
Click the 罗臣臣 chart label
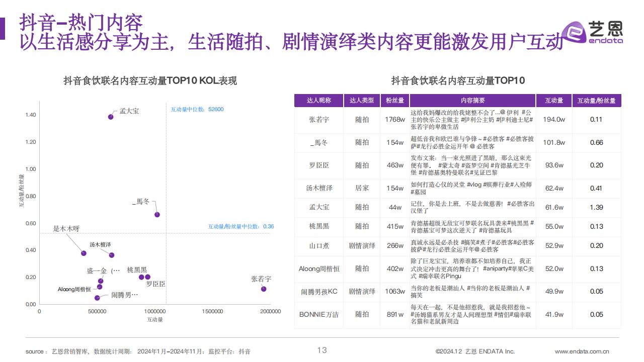155,284
